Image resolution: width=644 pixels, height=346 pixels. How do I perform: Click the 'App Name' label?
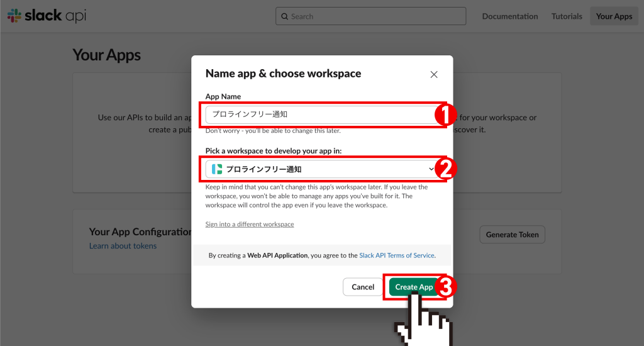(223, 97)
